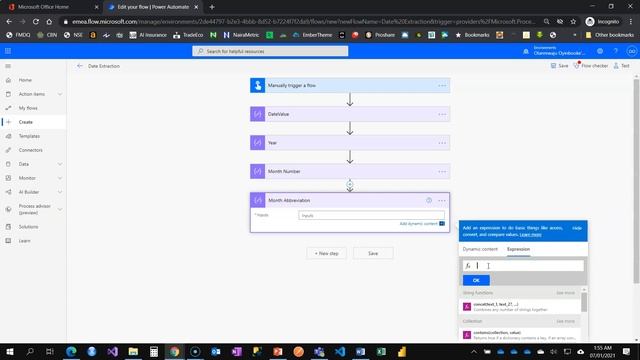The width and height of the screenshot is (640, 360).
Task: Click the back arrow beside Date Extraction
Action: point(80,66)
